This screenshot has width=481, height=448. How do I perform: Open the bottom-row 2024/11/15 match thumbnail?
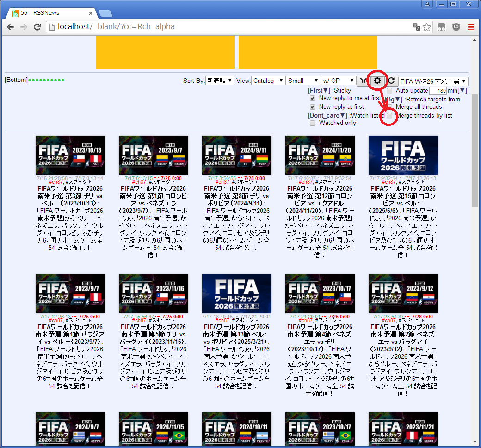(154, 429)
